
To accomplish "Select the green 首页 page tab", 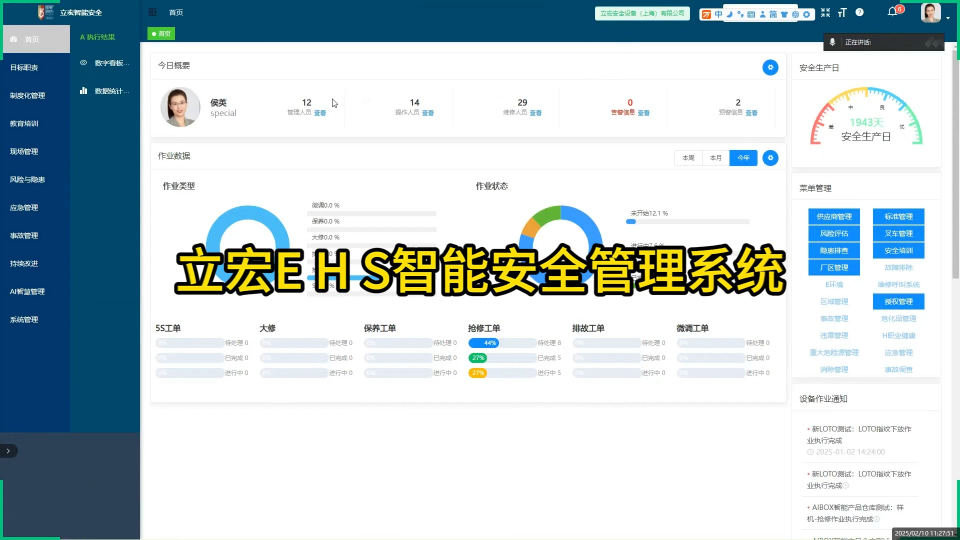I will click(162, 34).
